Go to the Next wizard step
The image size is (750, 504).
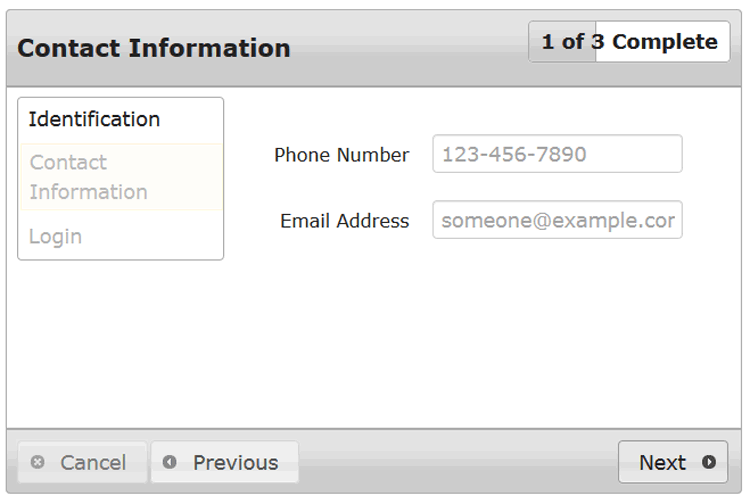(673, 462)
